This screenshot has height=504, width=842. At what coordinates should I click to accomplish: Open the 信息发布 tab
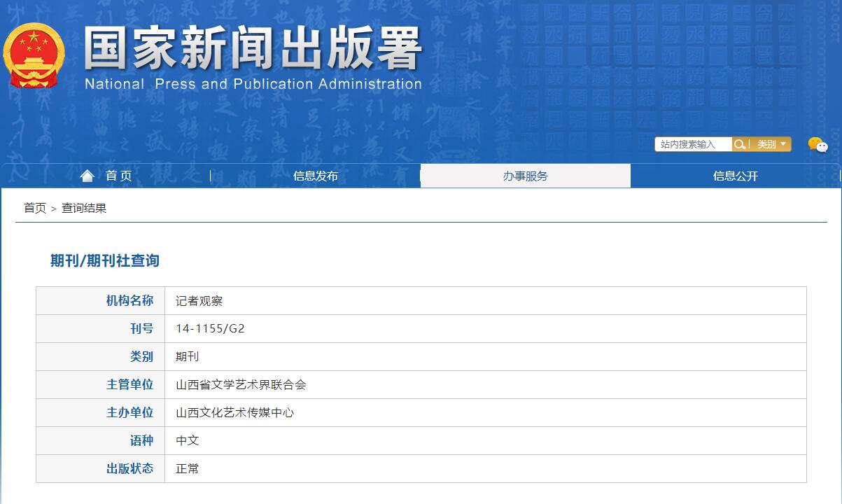pos(315,176)
